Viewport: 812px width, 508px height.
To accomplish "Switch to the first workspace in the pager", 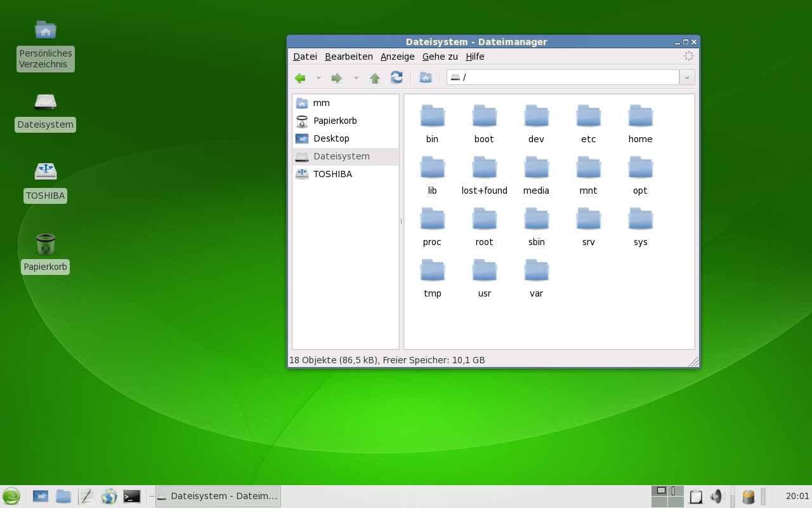I will [x=660, y=491].
